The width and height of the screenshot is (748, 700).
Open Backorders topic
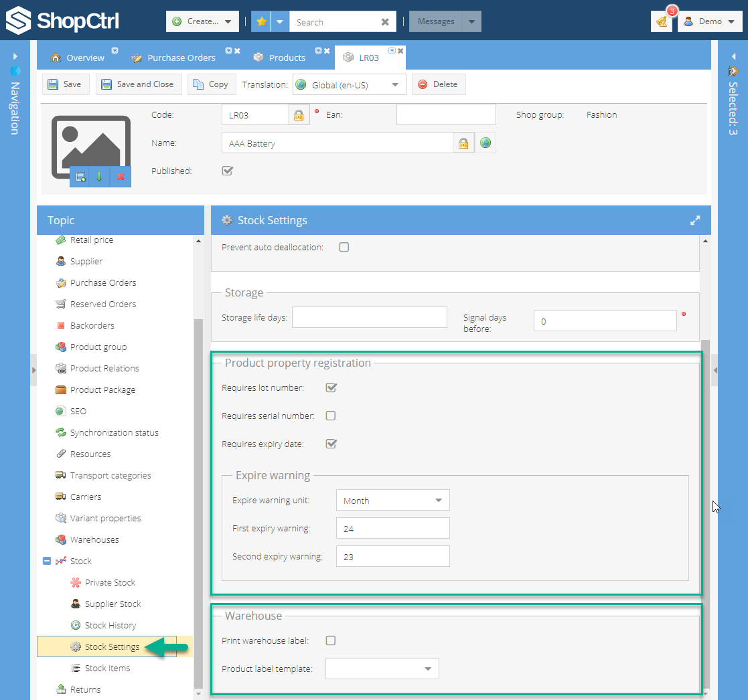pos(92,326)
